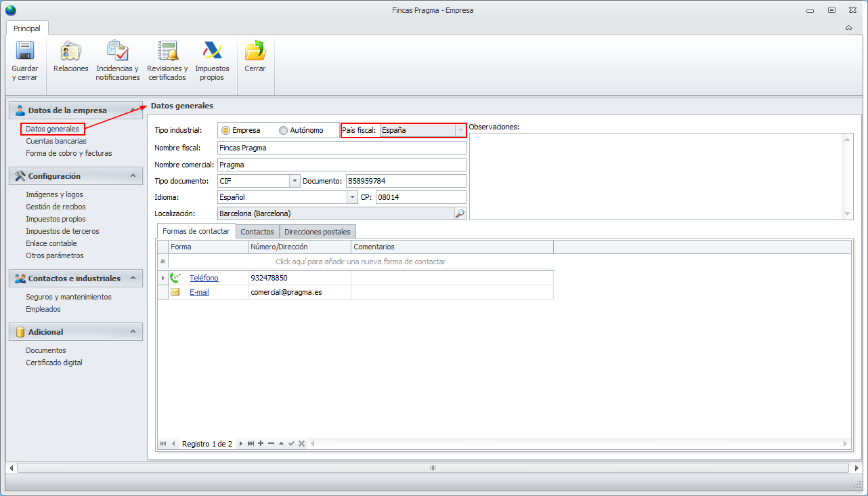Click the bottom horizontal scrollbar thumb
The image size is (868, 496).
point(433,468)
